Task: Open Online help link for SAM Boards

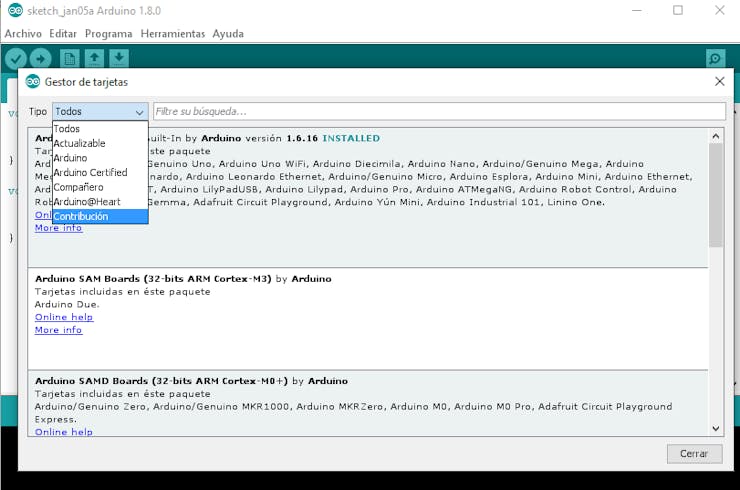Action: (64, 317)
